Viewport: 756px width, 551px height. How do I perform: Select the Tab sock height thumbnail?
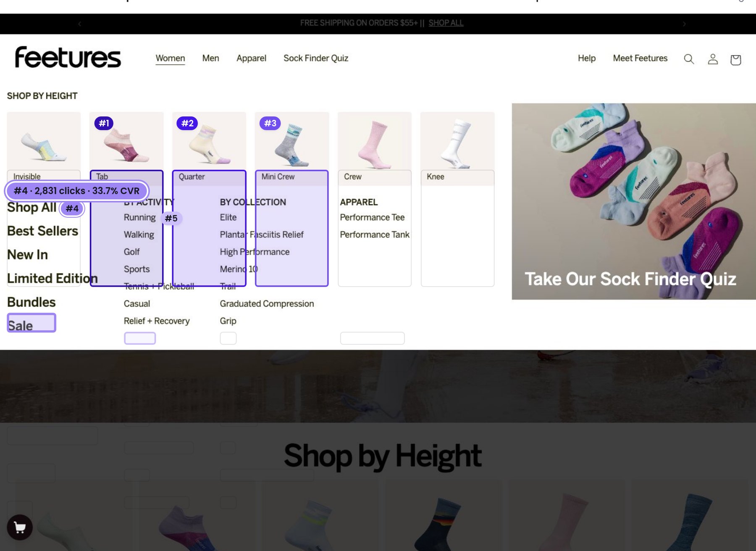[126, 141]
